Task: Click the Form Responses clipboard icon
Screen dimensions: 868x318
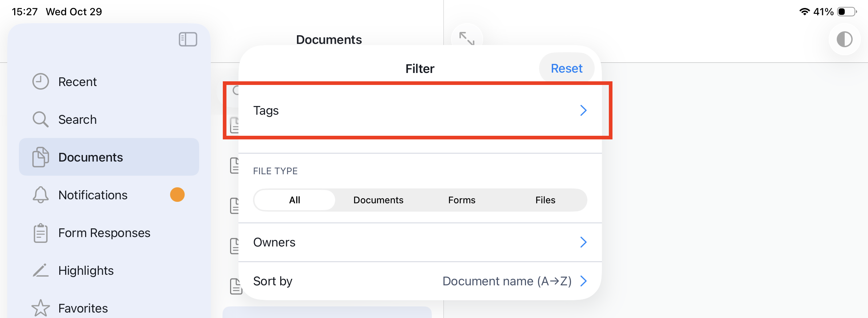Action: pyautogui.click(x=40, y=233)
